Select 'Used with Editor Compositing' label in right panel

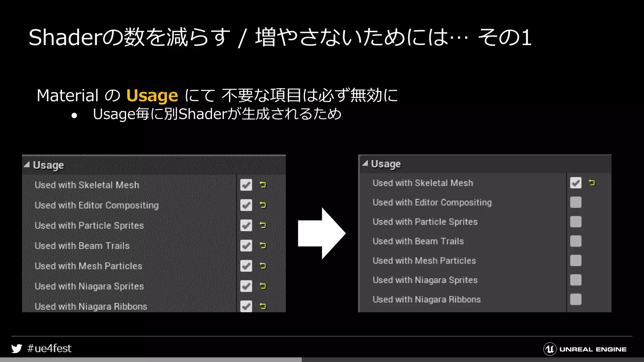tap(432, 203)
